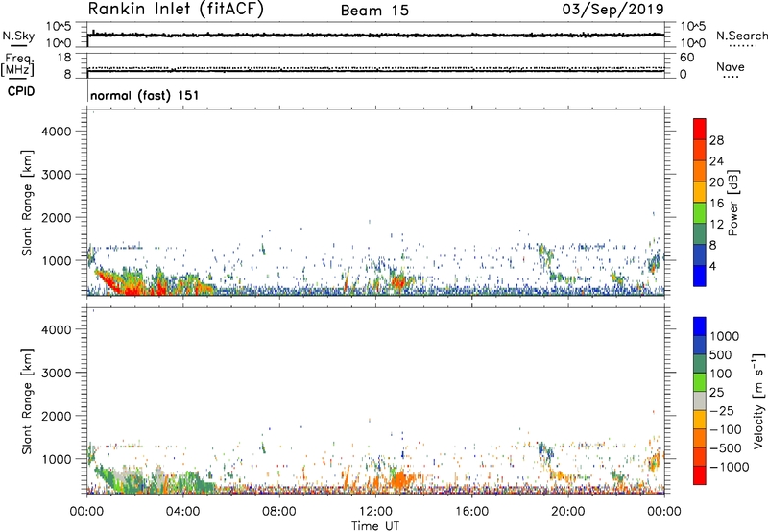Click the gray segment of Velocity colorbar

700,401
